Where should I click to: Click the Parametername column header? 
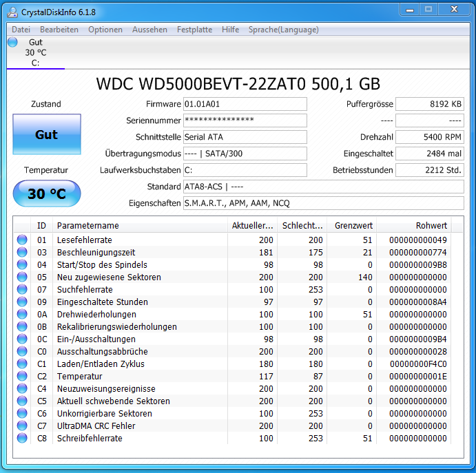(x=140, y=225)
